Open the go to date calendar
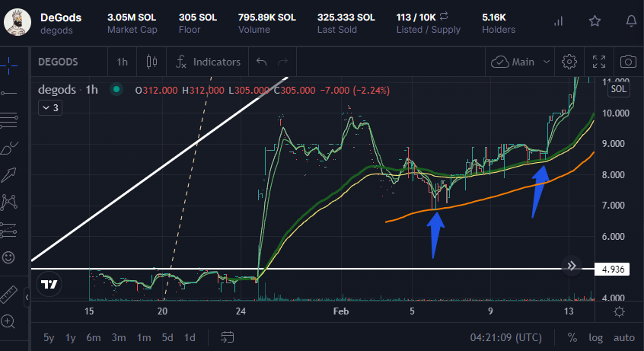The height and width of the screenshot is (351, 644). click(227, 337)
